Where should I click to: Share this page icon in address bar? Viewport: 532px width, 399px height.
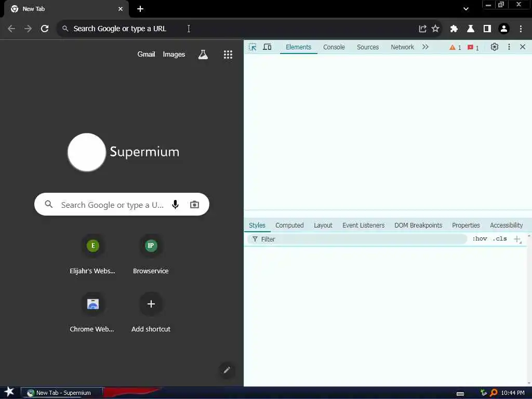[422, 29]
